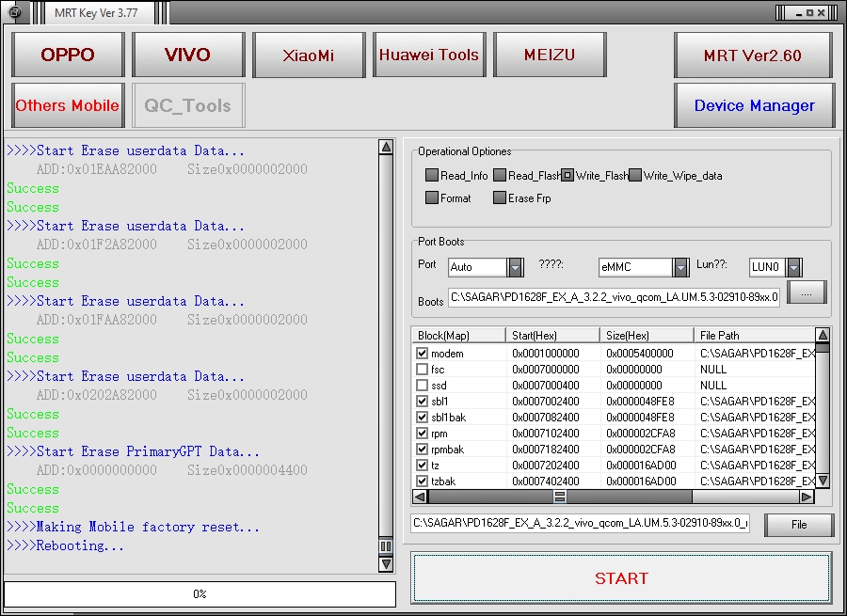Open the eMMC storage type dropdown
This screenshot has width=847, height=616.
pos(680,267)
